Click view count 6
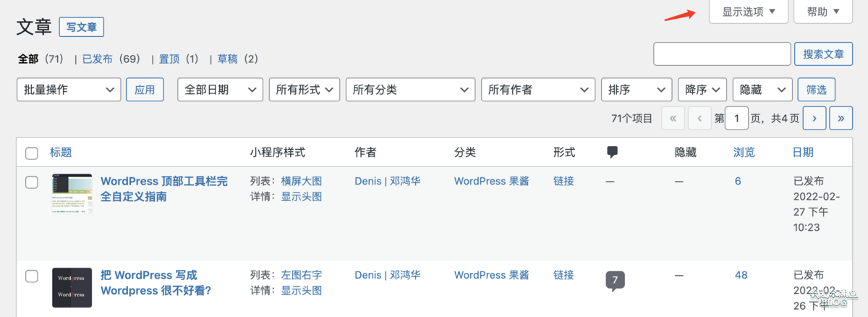Viewport: 868px width, 317px height. 738,181
